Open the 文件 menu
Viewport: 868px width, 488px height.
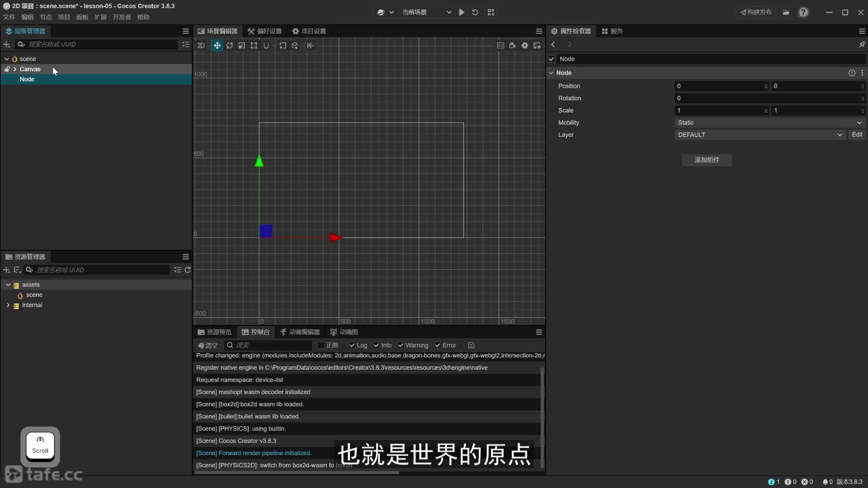[x=9, y=17]
